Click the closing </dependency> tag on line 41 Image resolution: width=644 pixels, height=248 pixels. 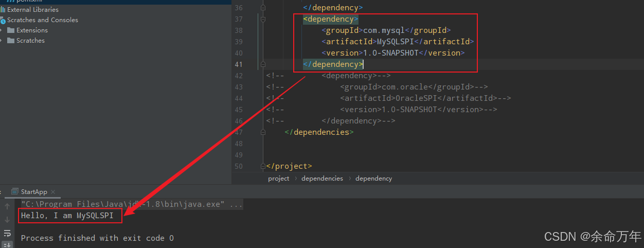(333, 64)
